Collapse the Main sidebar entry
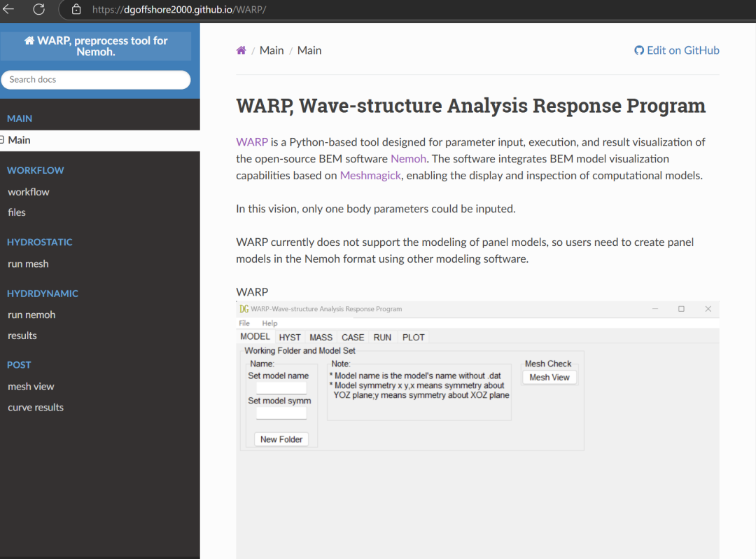756x559 pixels. coord(3,140)
